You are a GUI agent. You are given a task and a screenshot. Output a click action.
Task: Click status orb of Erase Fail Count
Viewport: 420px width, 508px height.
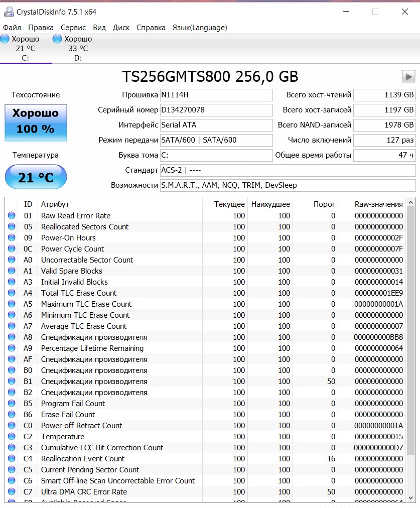(12, 414)
